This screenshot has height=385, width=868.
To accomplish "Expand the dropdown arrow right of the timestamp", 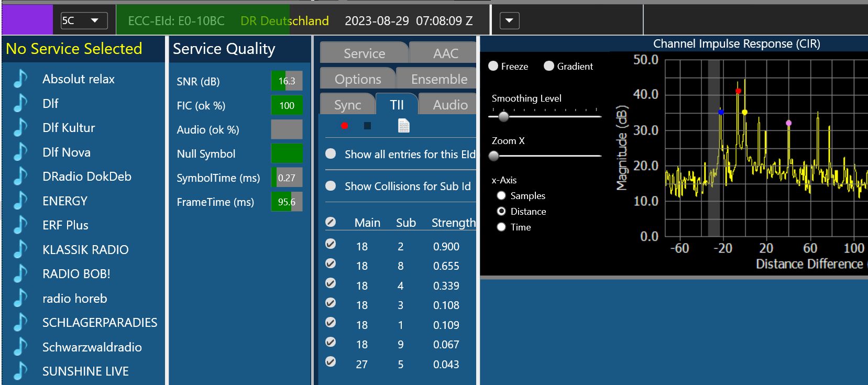I will [x=509, y=21].
